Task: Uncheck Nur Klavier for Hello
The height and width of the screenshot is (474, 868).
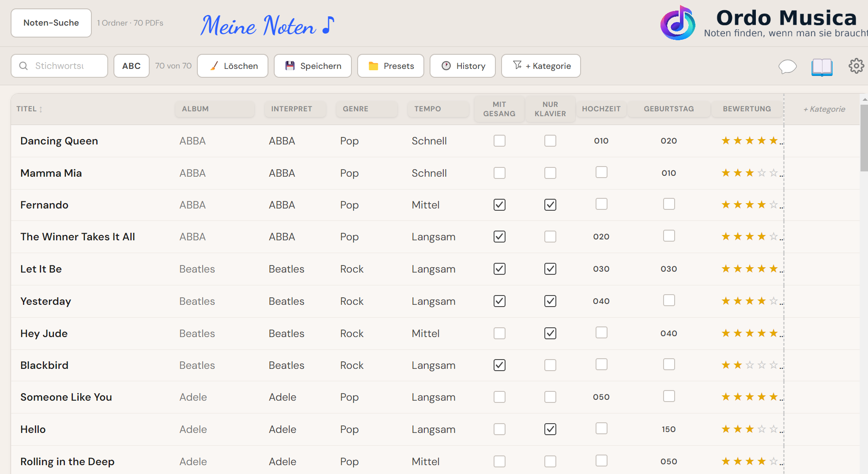Action: (x=550, y=429)
